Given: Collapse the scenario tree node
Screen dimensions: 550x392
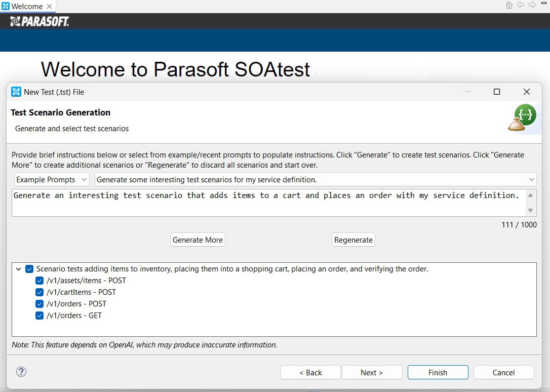Looking at the screenshot, I should (19, 269).
